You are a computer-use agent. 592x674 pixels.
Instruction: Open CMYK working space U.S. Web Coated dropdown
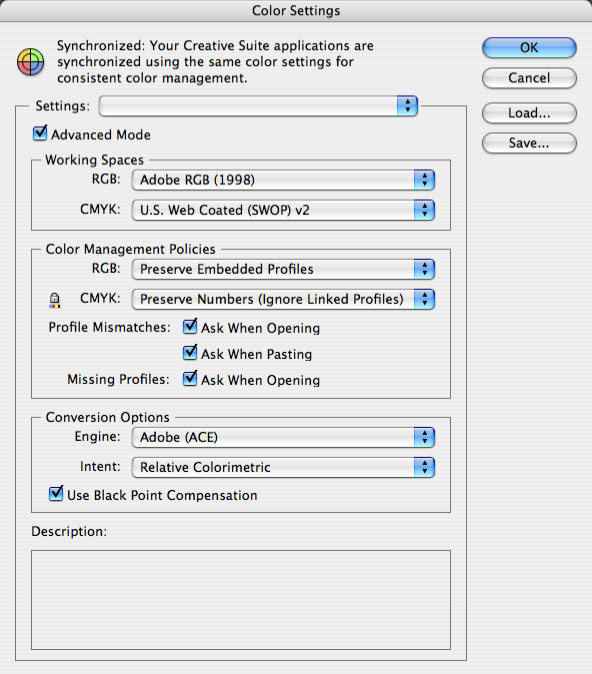(283, 210)
